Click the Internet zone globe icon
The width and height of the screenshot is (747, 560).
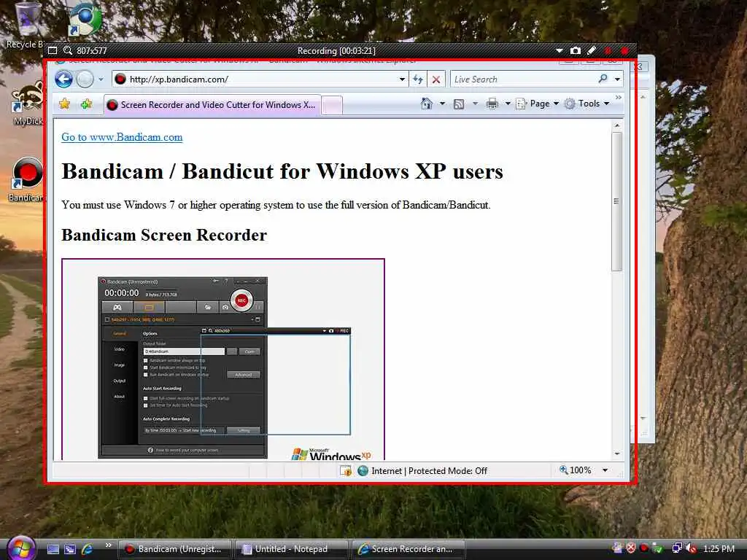tap(363, 471)
